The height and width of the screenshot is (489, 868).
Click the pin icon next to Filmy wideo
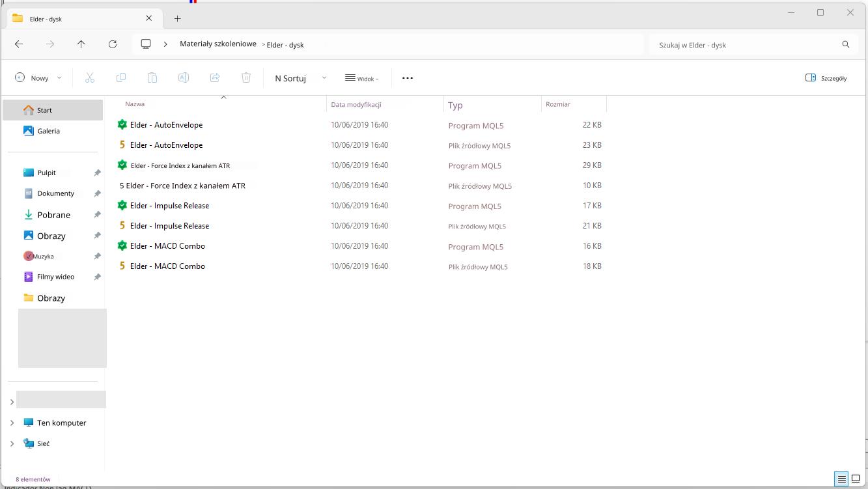pos(97,277)
